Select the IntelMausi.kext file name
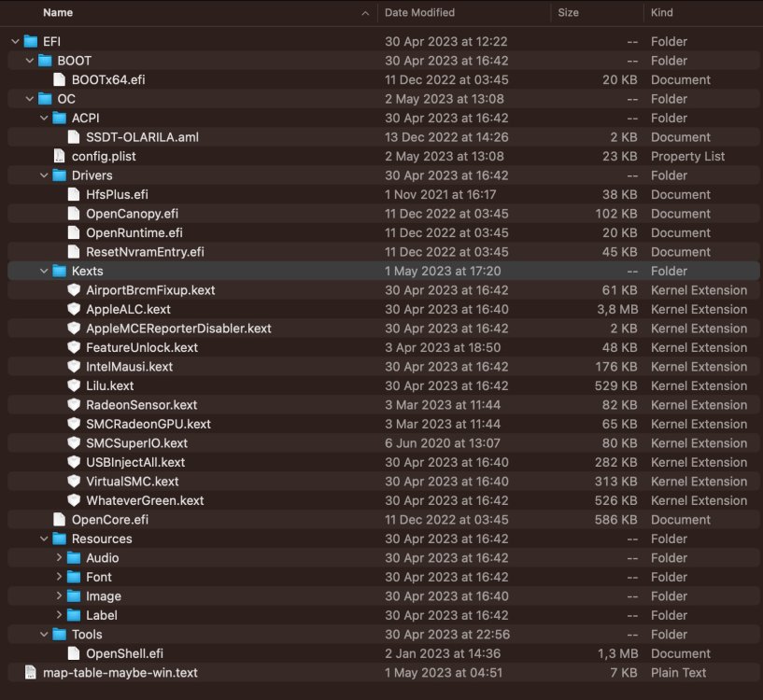Screen dimensions: 763x700 tap(130, 366)
